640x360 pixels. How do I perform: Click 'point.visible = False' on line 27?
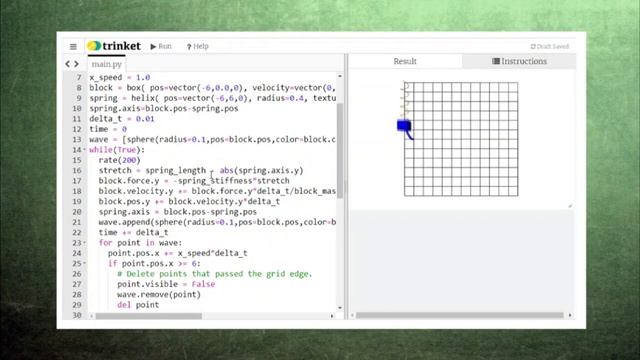click(166, 284)
